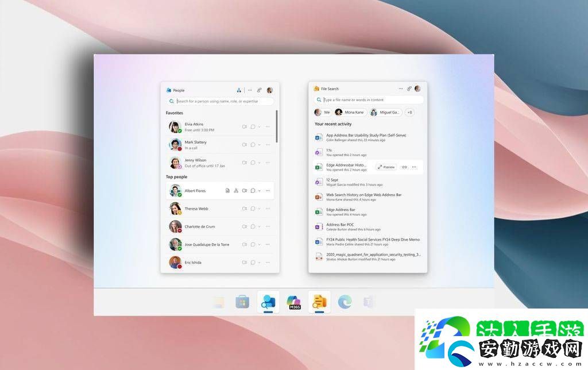The image size is (588, 370).
Task: Click the person search field in People
Action: tap(220, 101)
